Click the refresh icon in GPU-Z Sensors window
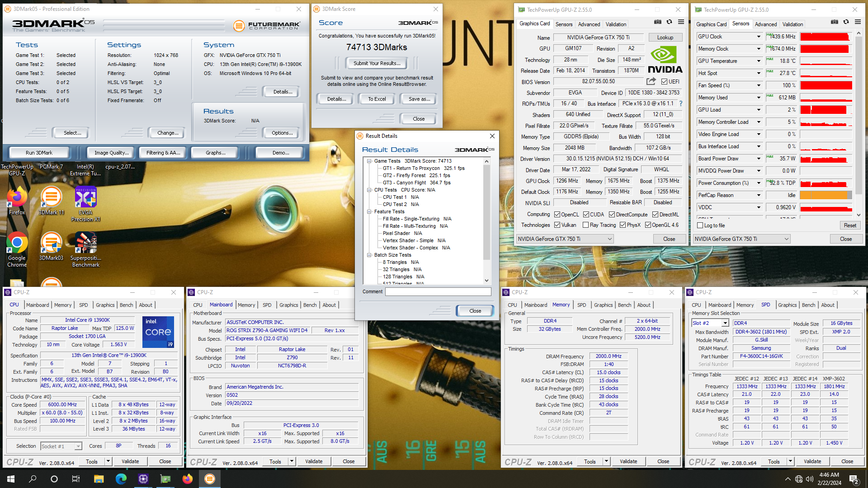Screen dimensions: 868x488 [x=846, y=22]
